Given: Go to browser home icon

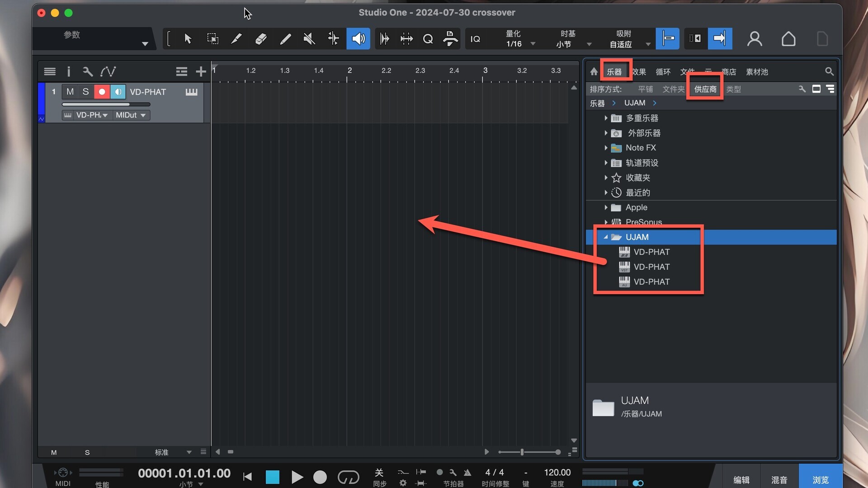Looking at the screenshot, I should (594, 71).
